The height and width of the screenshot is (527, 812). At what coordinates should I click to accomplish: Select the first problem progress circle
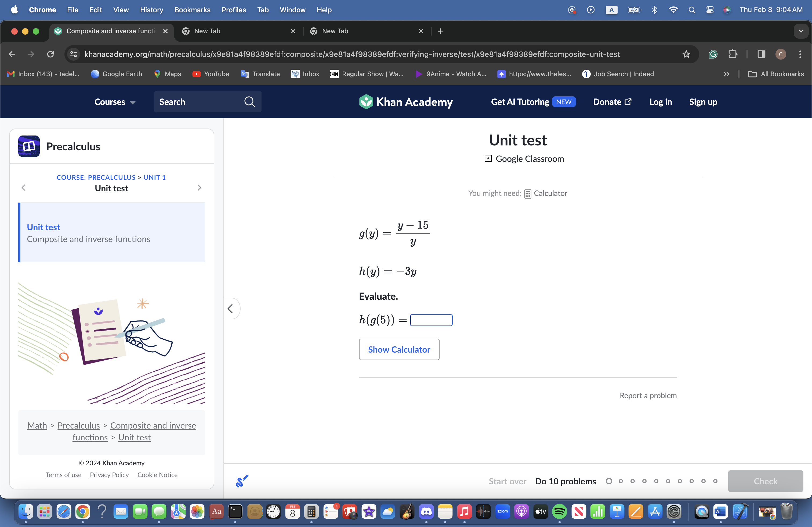[609, 481]
